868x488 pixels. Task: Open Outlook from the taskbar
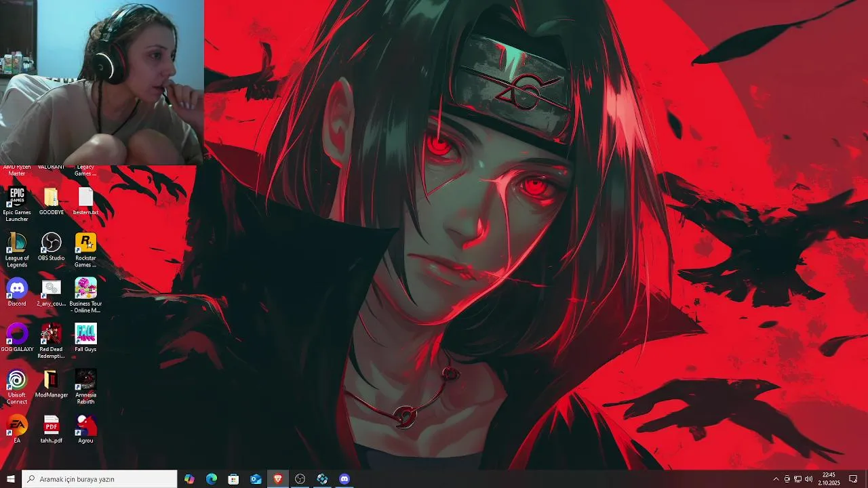256,479
